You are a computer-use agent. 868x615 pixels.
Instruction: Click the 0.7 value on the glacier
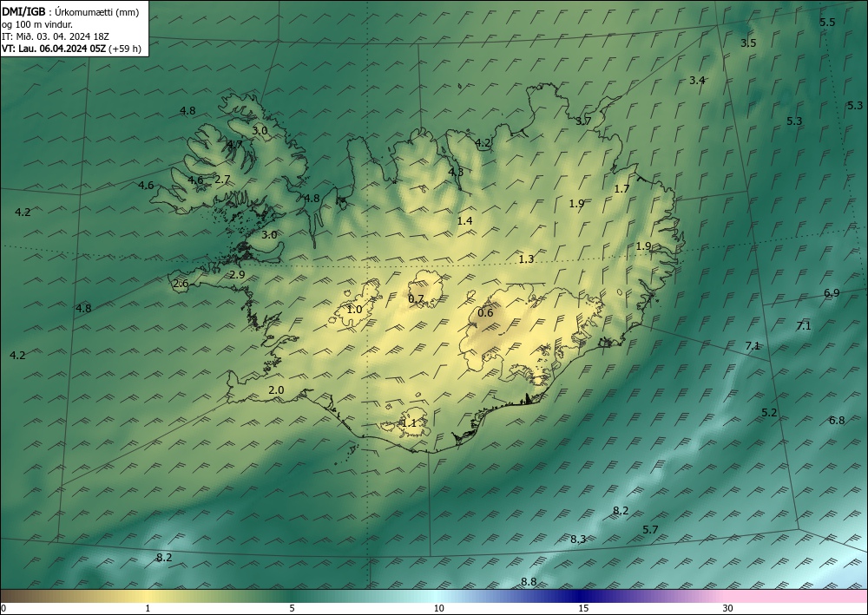tap(416, 298)
